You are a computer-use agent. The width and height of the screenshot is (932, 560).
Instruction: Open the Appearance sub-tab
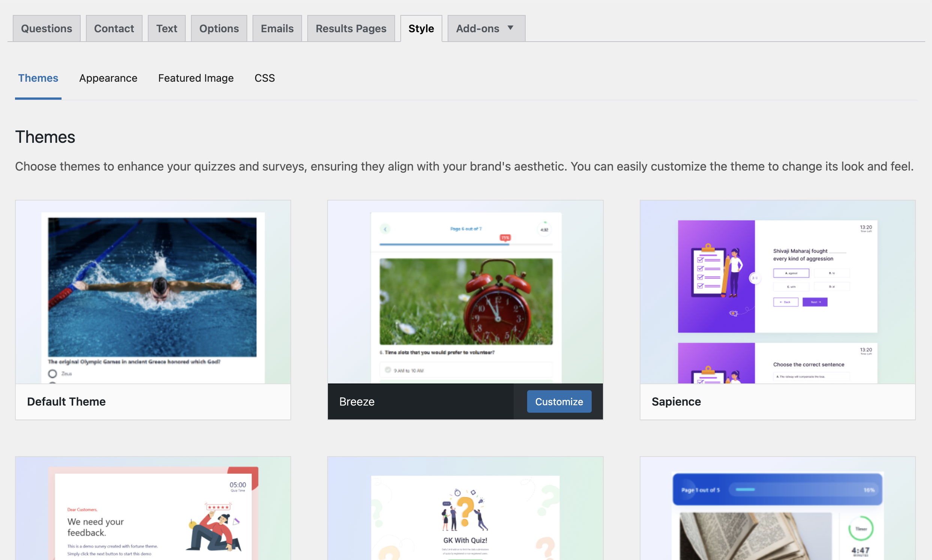(x=108, y=78)
